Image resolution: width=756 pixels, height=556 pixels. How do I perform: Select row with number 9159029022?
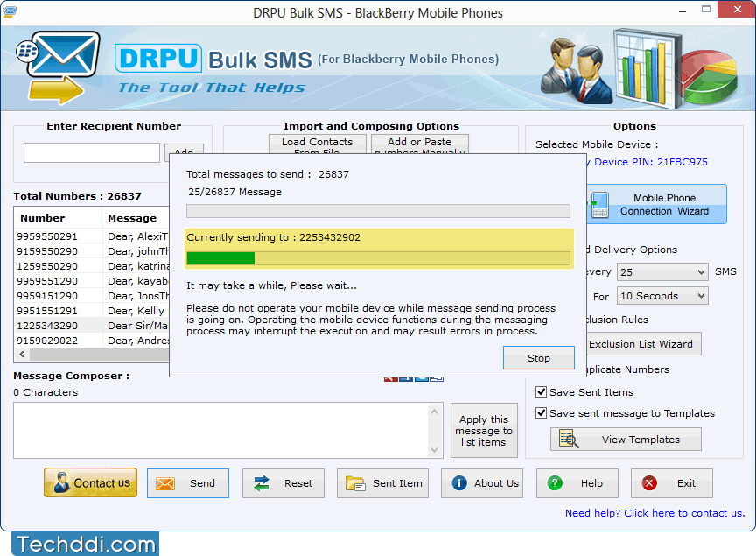(x=92, y=341)
